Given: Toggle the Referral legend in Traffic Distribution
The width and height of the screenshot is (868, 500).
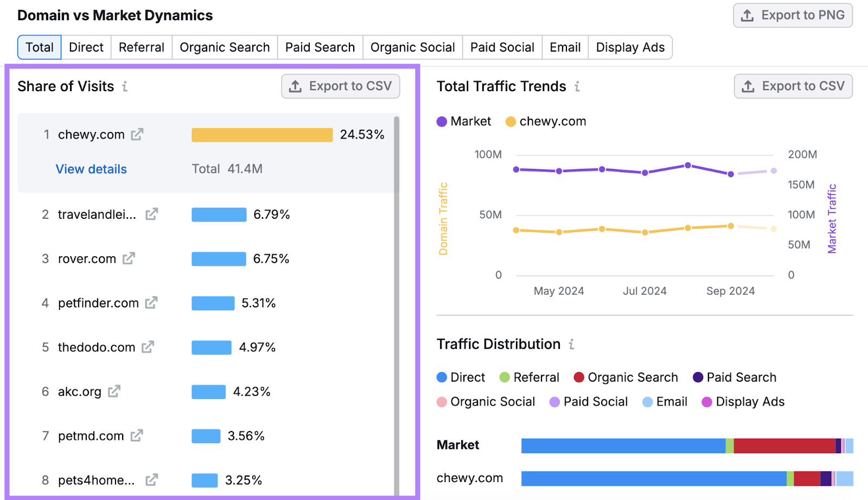Looking at the screenshot, I should pyautogui.click(x=529, y=377).
